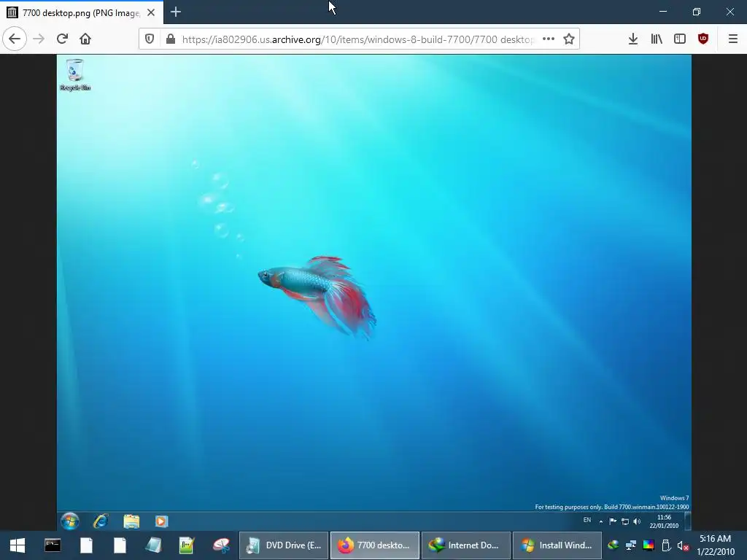Minimize the Firefox window
The image size is (747, 560).
[x=662, y=12]
